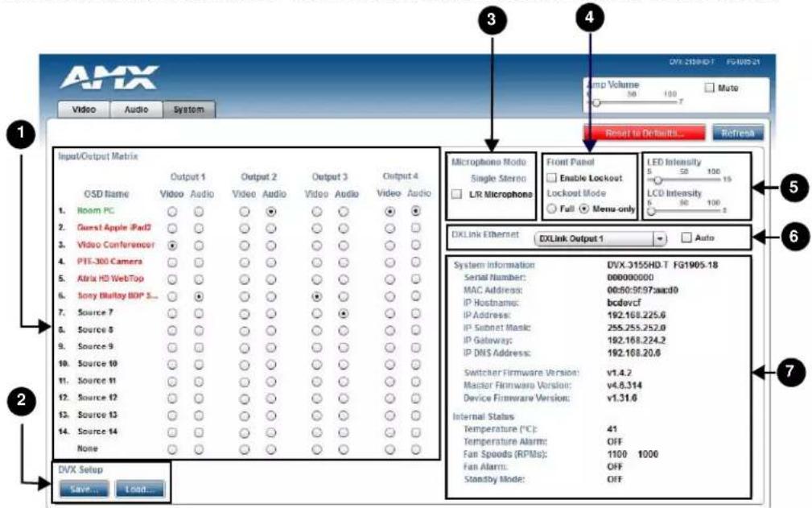Image resolution: width=812 pixels, height=508 pixels.
Task: Click PTE-300 Camera source name
Action: click(109, 262)
